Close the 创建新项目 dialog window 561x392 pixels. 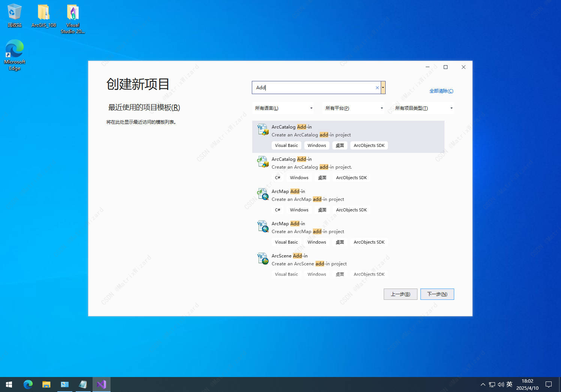point(464,67)
